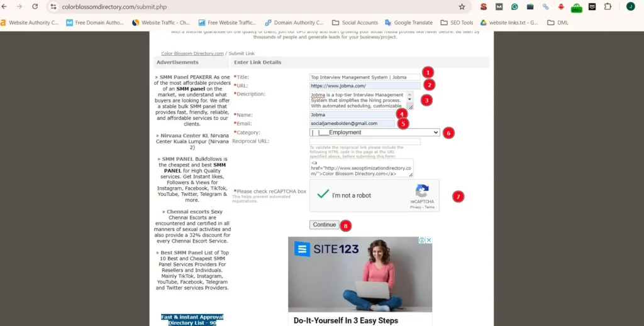This screenshot has width=644, height=326.
Task: Open the gray M extension icon
Action: 499,6
